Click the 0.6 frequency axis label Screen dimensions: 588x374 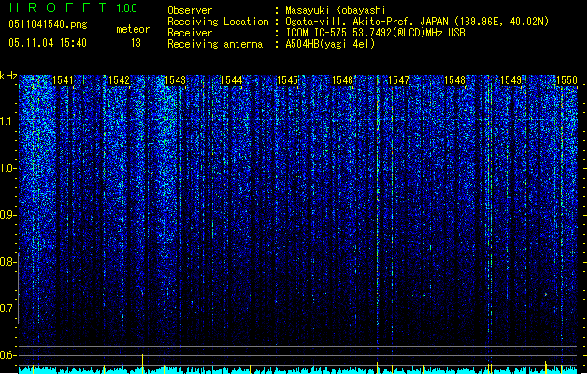coord(7,355)
